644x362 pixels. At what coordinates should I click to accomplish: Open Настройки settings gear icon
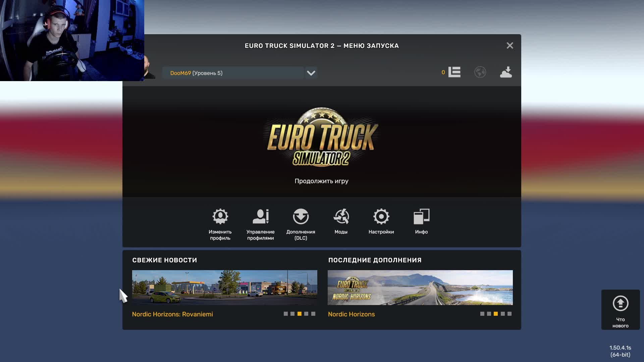(x=381, y=217)
